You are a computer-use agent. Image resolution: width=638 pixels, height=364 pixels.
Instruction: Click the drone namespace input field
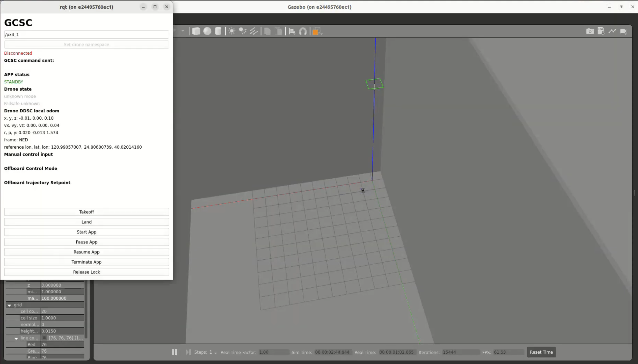[x=86, y=34]
